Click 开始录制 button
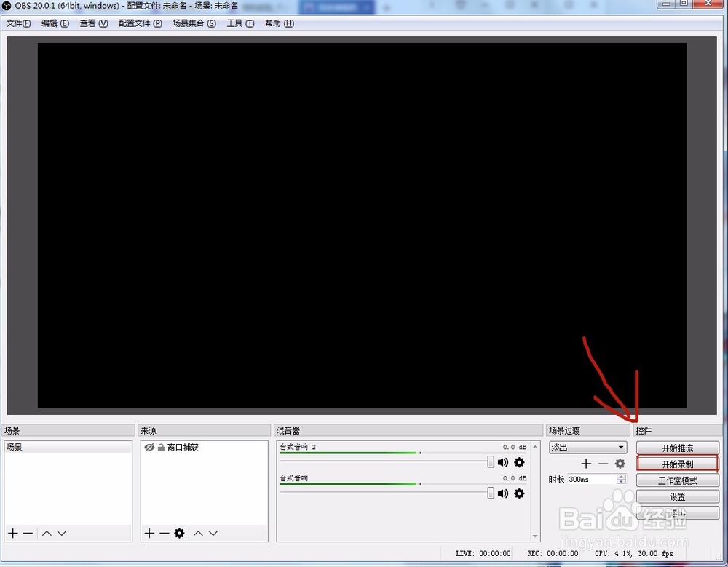Viewport: 728px width, 567px height. point(677,464)
